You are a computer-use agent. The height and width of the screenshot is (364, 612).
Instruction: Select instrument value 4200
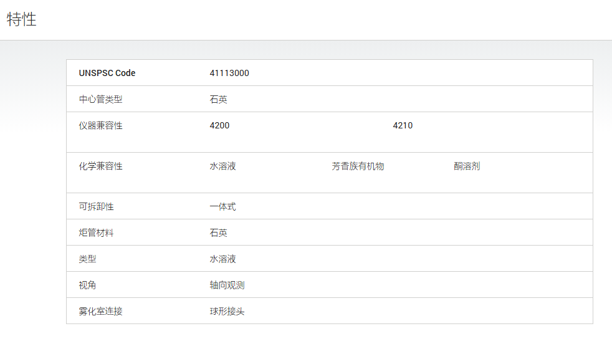(x=219, y=125)
